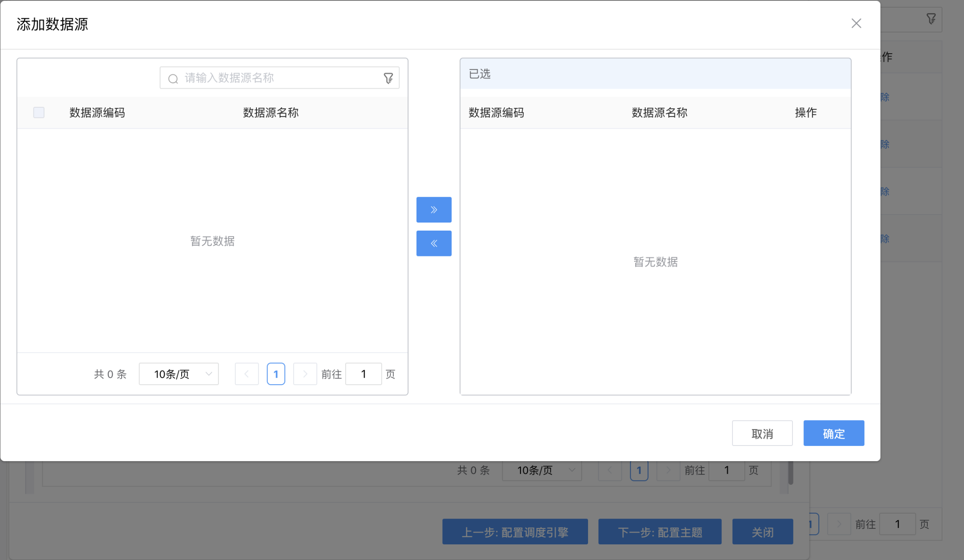Click the 确定 confirm button
The width and height of the screenshot is (964, 560).
[x=833, y=433]
